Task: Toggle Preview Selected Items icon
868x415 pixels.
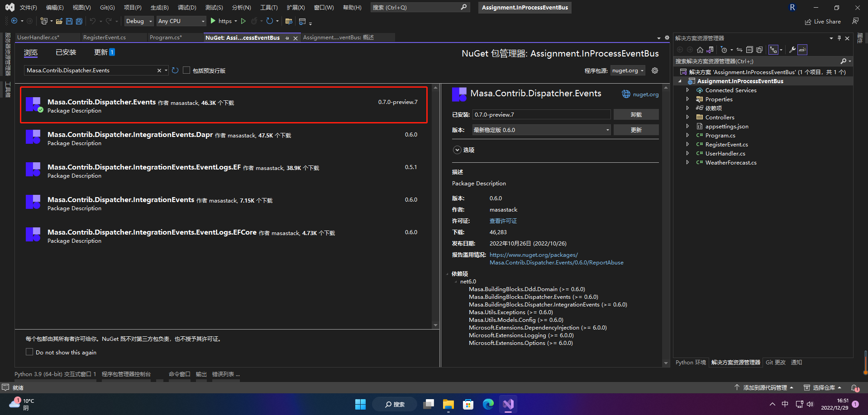Action: pos(802,50)
